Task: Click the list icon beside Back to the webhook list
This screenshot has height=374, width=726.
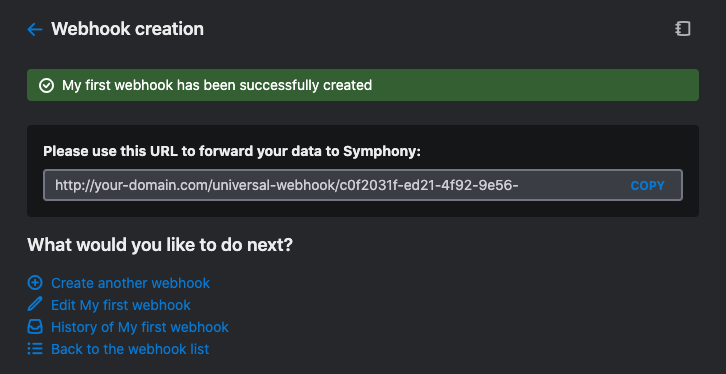Action: pyautogui.click(x=35, y=349)
